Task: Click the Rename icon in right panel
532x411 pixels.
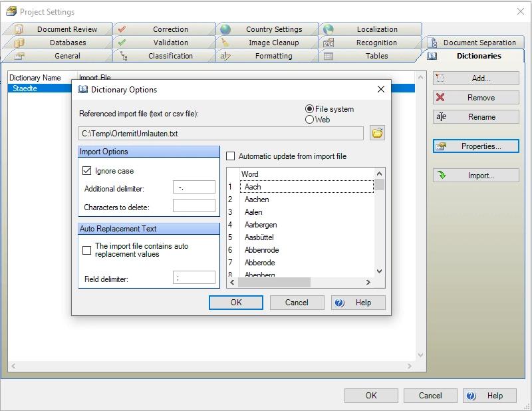Action: (x=441, y=117)
